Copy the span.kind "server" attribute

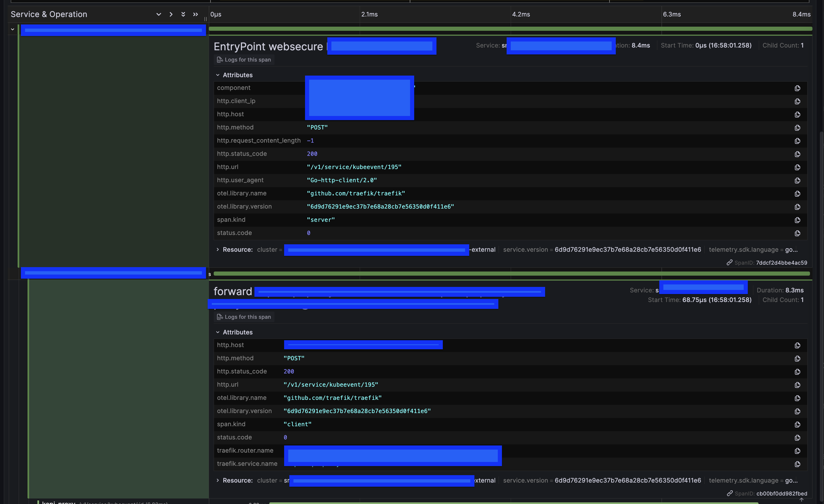point(798,220)
